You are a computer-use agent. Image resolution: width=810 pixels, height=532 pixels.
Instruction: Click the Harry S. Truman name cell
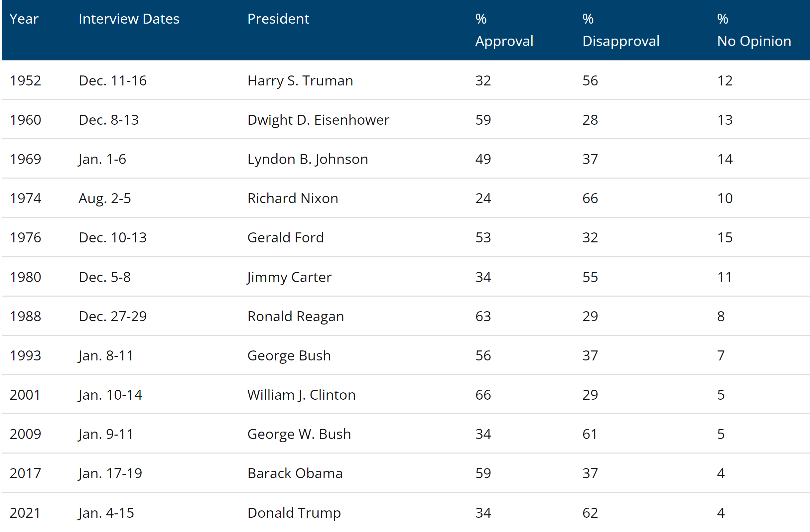(300, 81)
